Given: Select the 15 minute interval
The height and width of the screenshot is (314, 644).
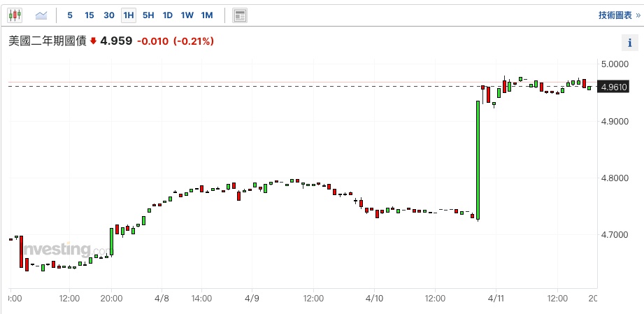Looking at the screenshot, I should (89, 15).
